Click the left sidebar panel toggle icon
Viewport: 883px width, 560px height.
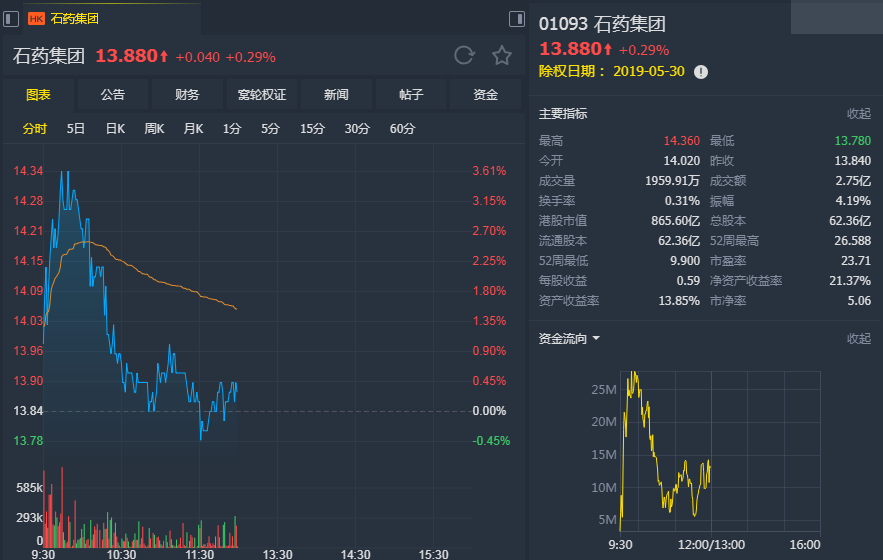[11, 19]
